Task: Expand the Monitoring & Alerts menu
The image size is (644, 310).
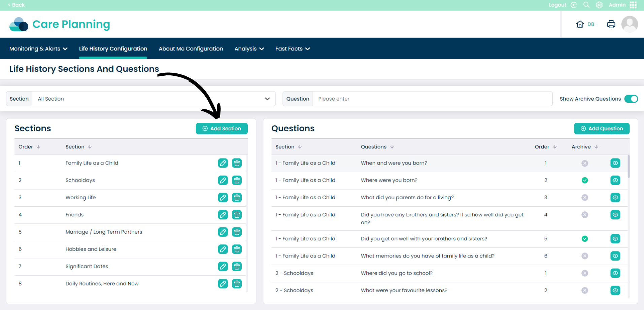Action: point(38,49)
